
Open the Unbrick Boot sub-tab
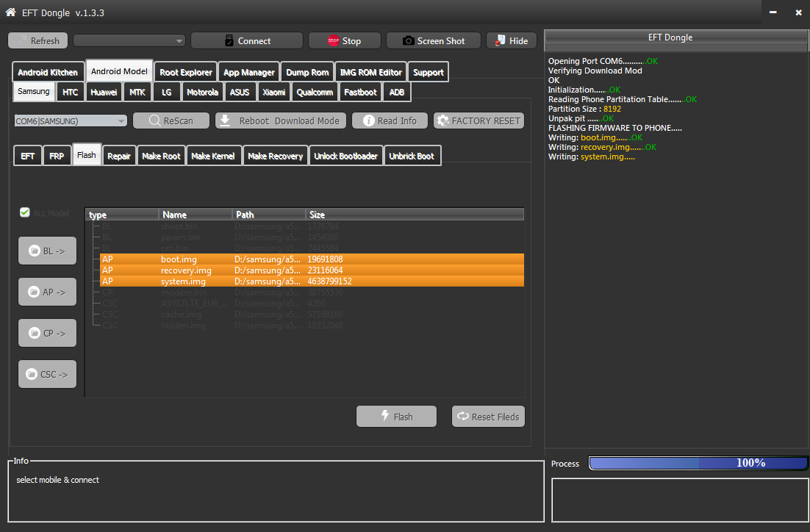point(412,156)
